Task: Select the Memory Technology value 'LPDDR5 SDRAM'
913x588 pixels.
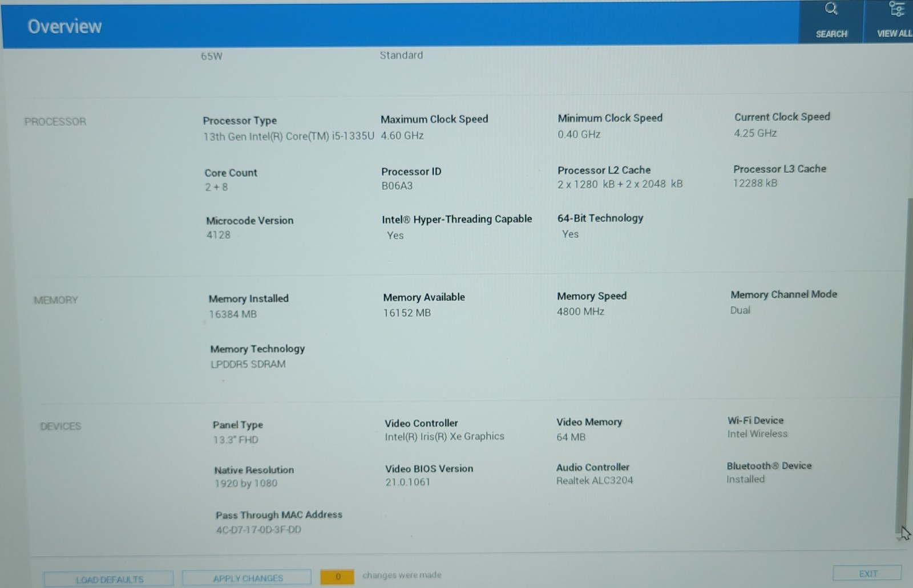Action: (x=248, y=364)
